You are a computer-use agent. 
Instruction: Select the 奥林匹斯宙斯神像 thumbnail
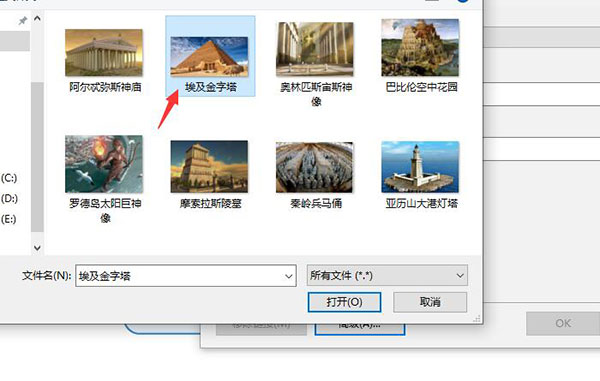pyautogui.click(x=315, y=49)
